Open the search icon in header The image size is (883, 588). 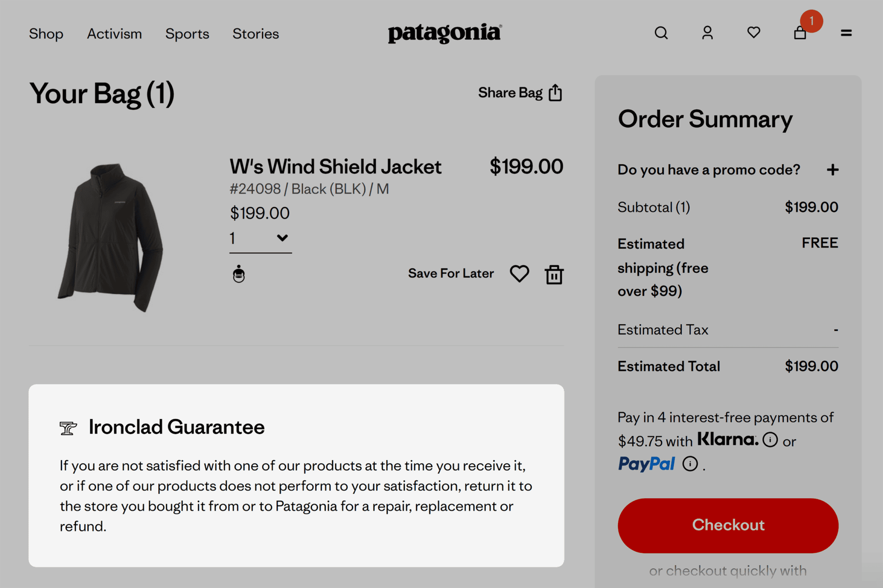661,33
